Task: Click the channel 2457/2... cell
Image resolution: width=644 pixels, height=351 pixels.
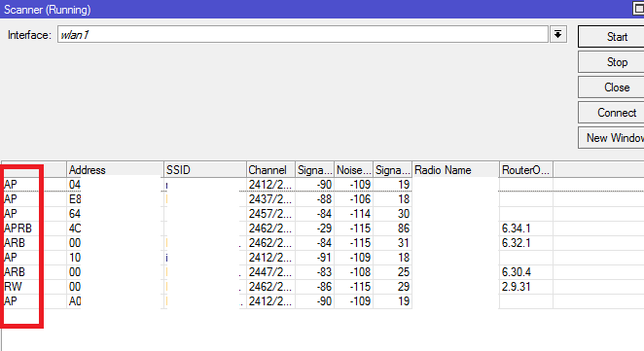Action: (270, 214)
